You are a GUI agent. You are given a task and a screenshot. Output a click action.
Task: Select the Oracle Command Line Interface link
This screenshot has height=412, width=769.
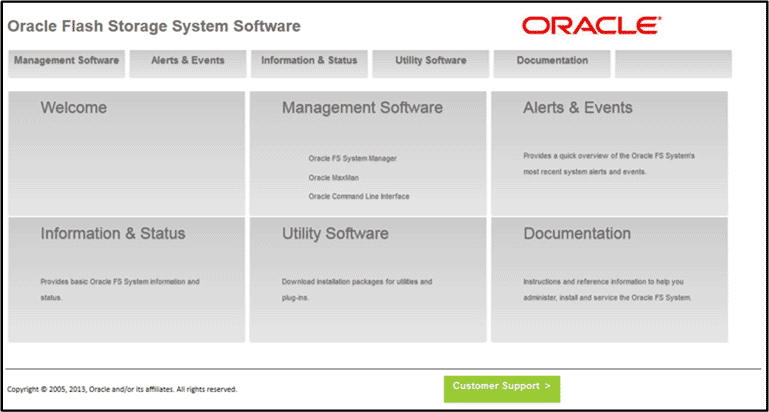coord(359,196)
